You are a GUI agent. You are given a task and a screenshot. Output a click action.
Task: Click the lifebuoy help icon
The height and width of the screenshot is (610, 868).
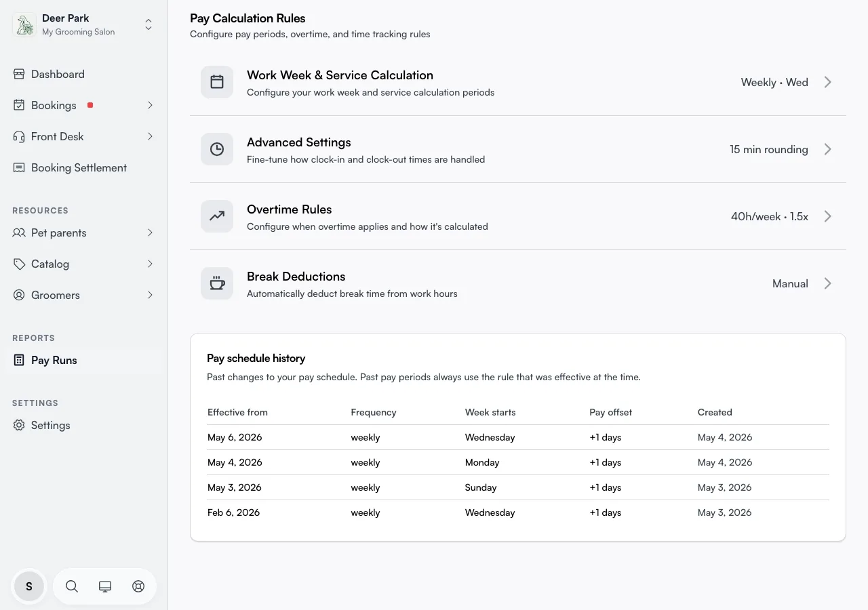coord(138,586)
